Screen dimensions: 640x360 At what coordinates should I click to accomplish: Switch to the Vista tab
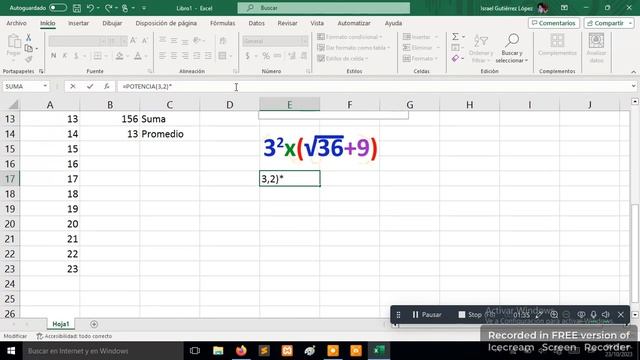317,23
